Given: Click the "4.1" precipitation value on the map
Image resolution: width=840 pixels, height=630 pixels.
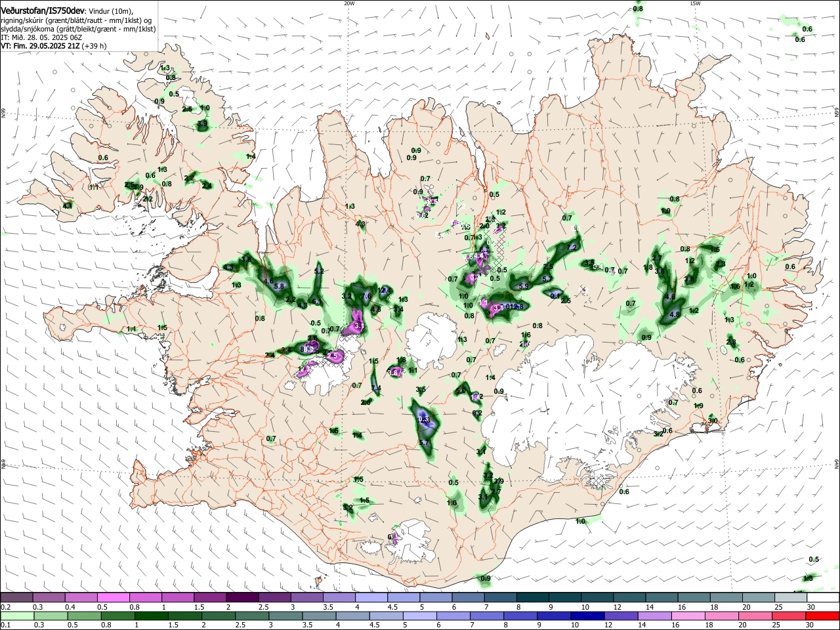Looking at the screenshot, I should point(67,206).
